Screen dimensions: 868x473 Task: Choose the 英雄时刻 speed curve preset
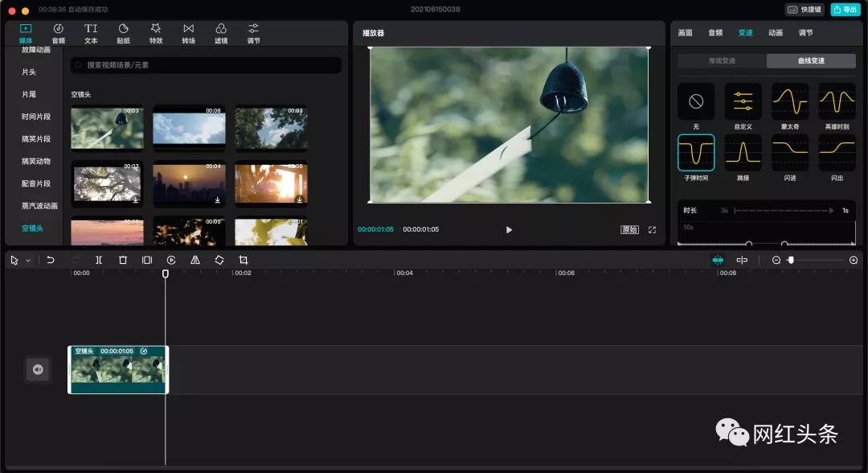point(837,101)
